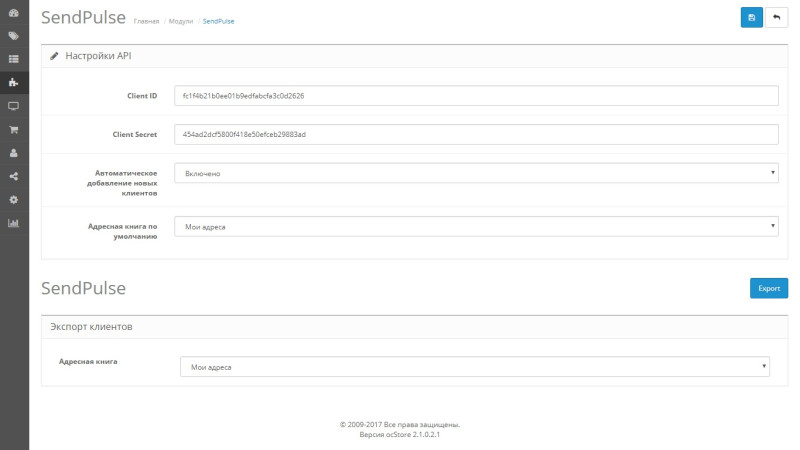Click the pencil icon beside Настройки API

coord(54,56)
